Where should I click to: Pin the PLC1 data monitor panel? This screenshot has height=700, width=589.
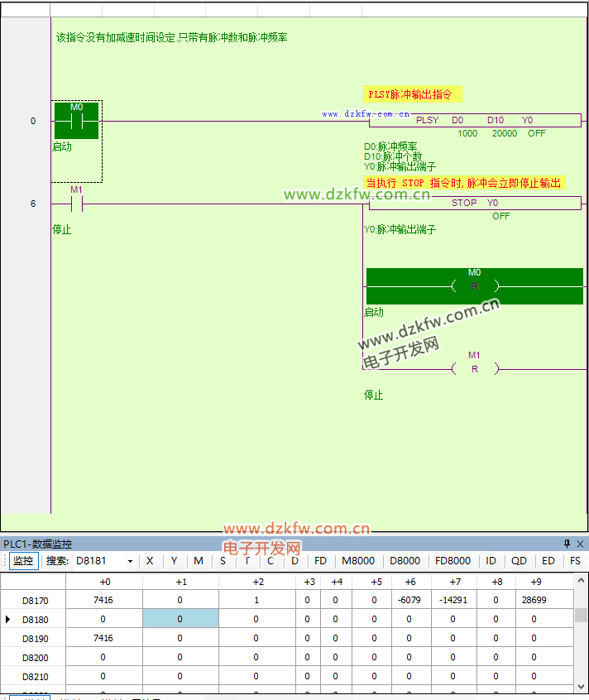click(x=567, y=544)
